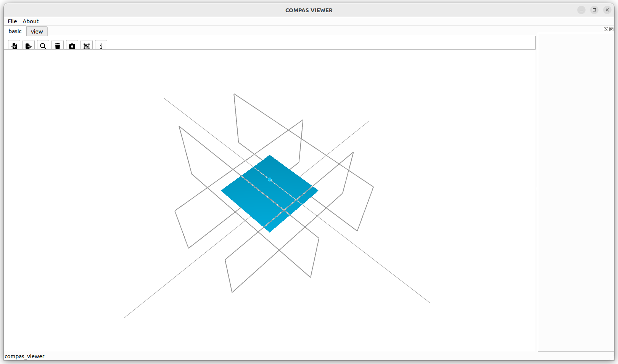Open the info icon in toolbar
This screenshot has height=364, width=618.
tap(101, 46)
